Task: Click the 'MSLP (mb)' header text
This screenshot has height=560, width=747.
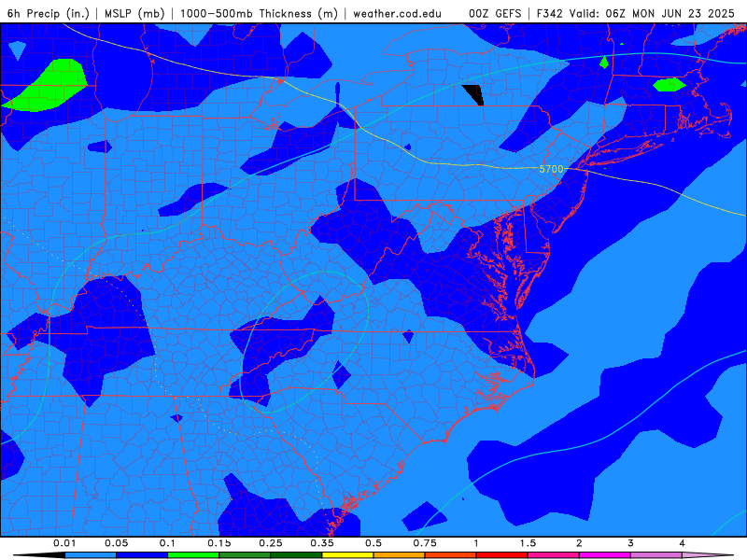Action: pyautogui.click(x=134, y=13)
